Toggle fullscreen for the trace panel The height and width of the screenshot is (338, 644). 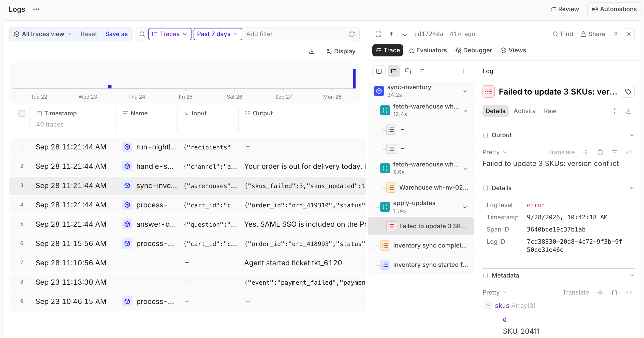(378, 34)
